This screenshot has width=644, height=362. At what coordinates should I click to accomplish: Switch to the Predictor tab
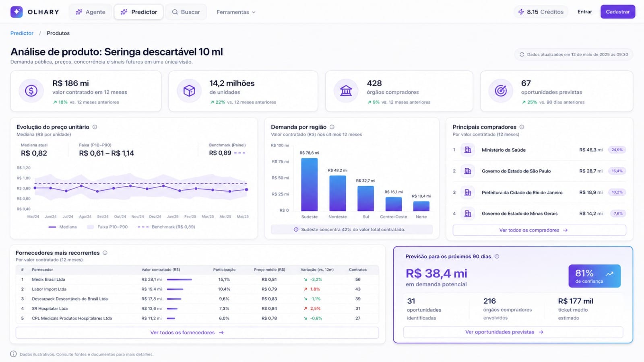[x=138, y=12]
